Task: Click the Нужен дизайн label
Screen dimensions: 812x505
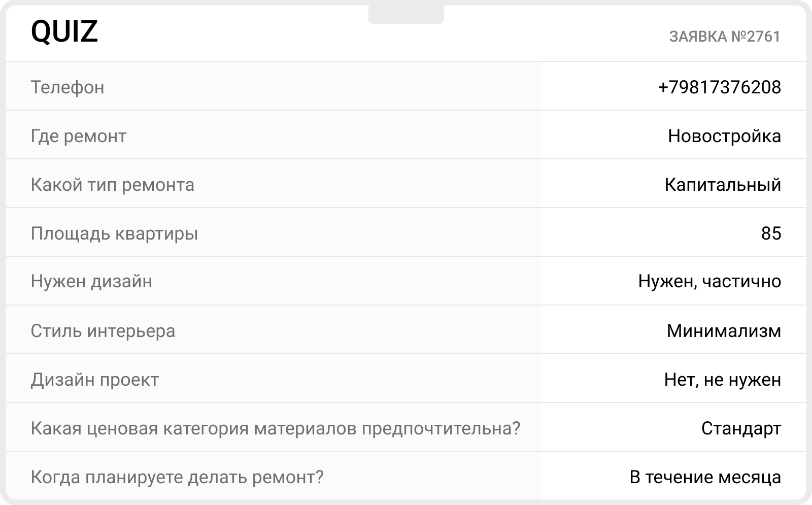Action: (91, 281)
